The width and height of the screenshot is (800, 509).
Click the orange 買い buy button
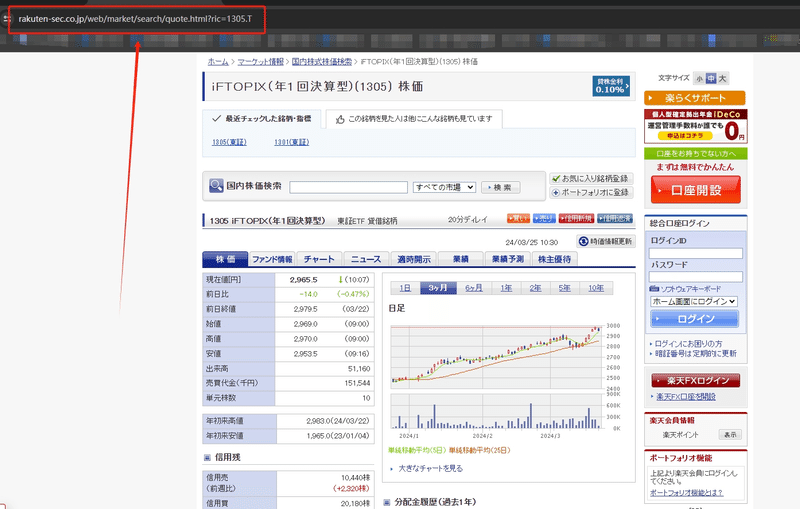tap(518, 218)
